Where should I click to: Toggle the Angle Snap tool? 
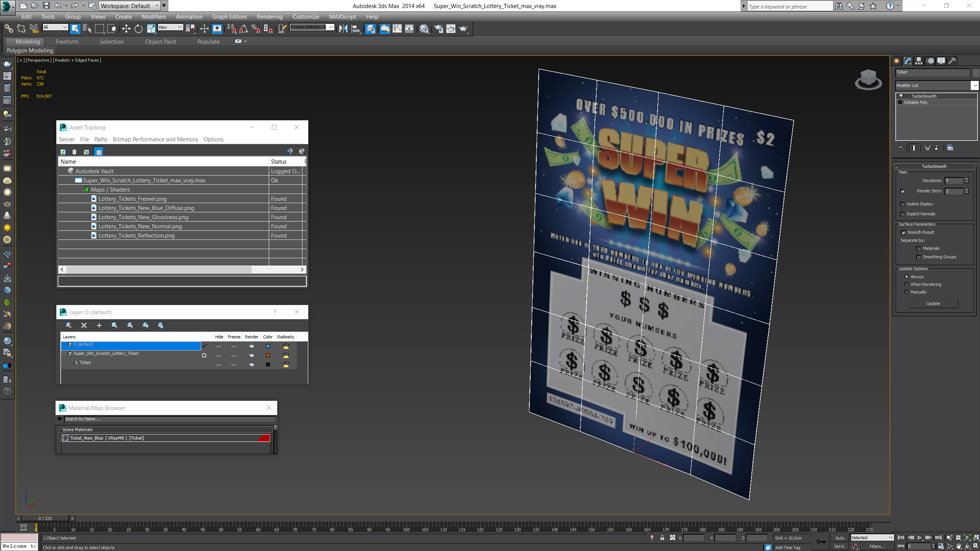coord(243,29)
